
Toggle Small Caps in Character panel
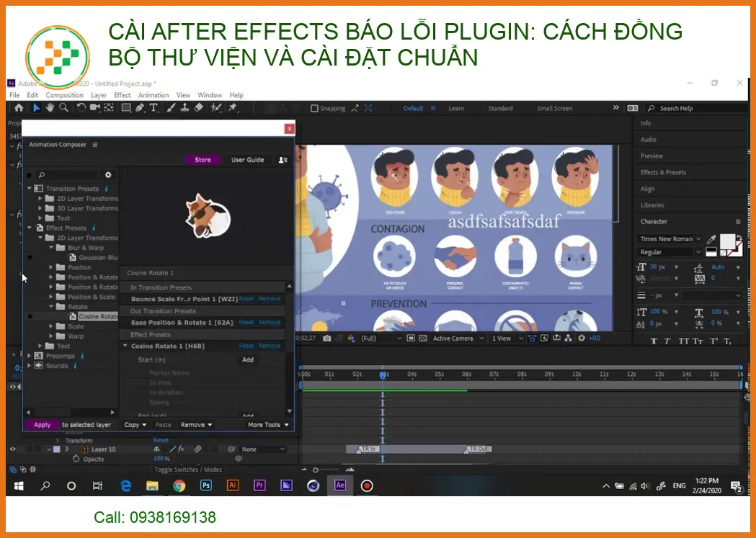click(697, 341)
